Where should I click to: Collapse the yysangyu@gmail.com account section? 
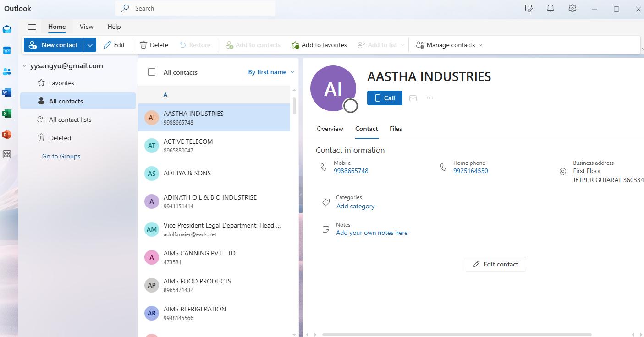point(24,65)
